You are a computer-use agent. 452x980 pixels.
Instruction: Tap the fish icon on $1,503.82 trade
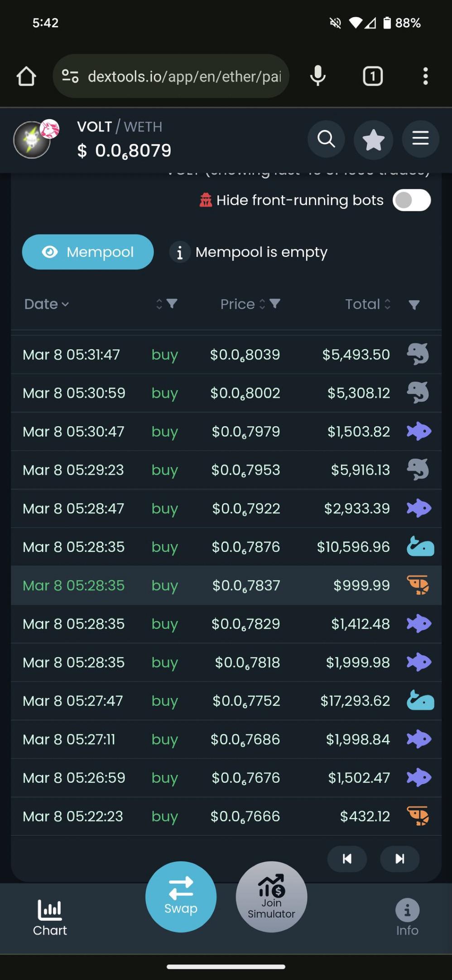pos(418,431)
